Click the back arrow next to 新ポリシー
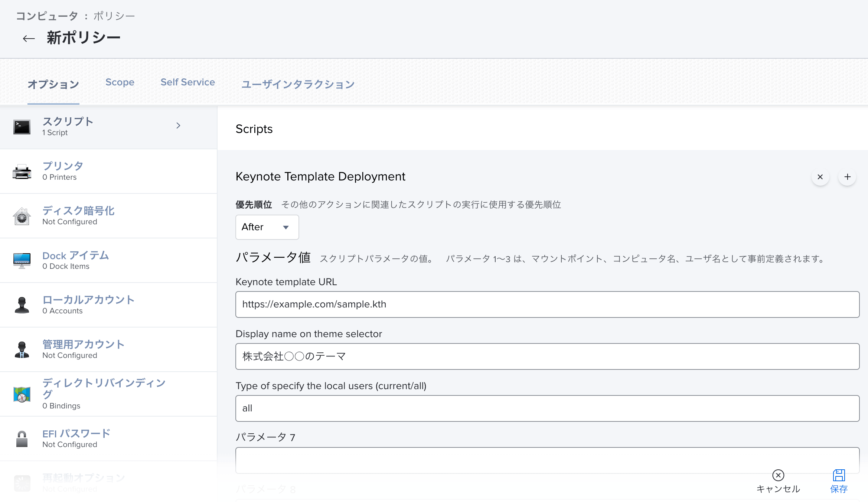Screen dimensions: 868x502 (29, 38)
